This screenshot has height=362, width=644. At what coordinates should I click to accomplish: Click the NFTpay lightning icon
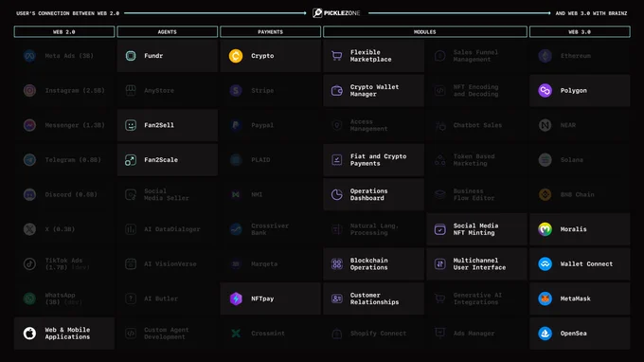pyautogui.click(x=236, y=299)
